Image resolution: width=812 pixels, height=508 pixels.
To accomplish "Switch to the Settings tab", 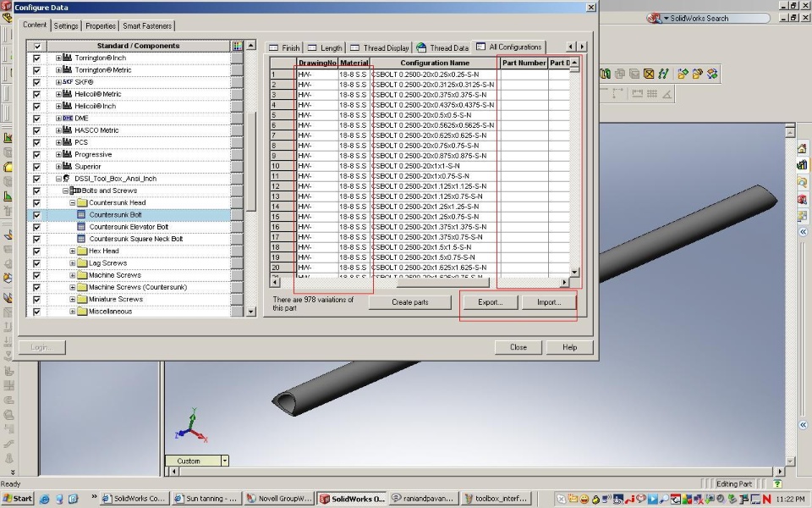I will (x=66, y=26).
